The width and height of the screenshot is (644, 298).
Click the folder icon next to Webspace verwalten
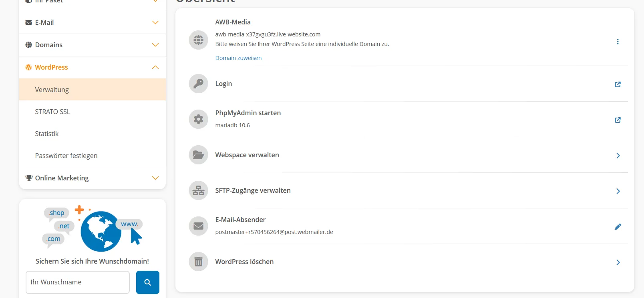(x=199, y=155)
